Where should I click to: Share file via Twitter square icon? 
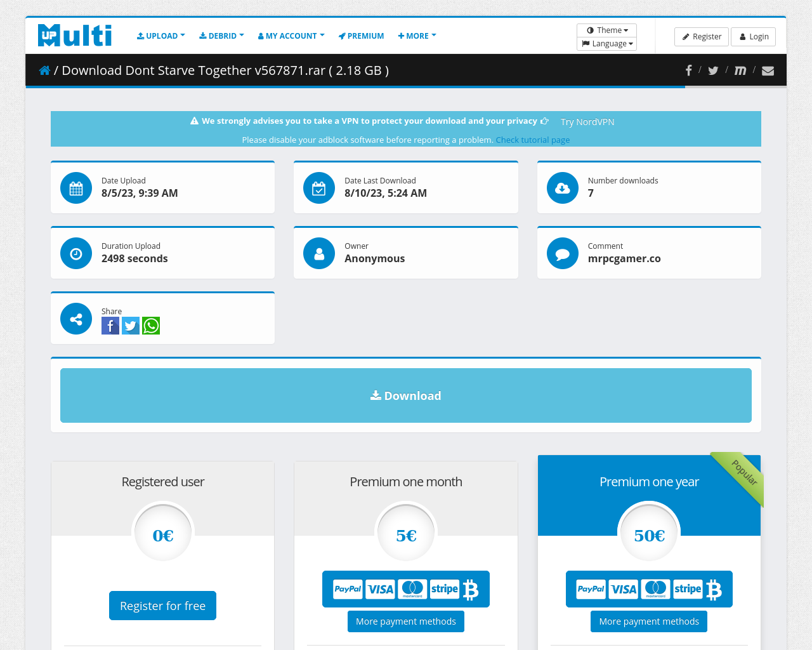coord(131,326)
